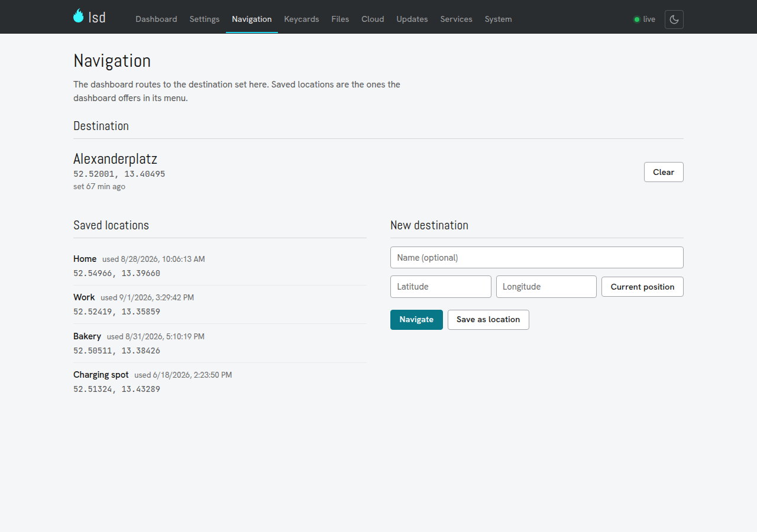Select the Bakery saved location
The height and width of the screenshot is (532, 757).
tap(220, 343)
